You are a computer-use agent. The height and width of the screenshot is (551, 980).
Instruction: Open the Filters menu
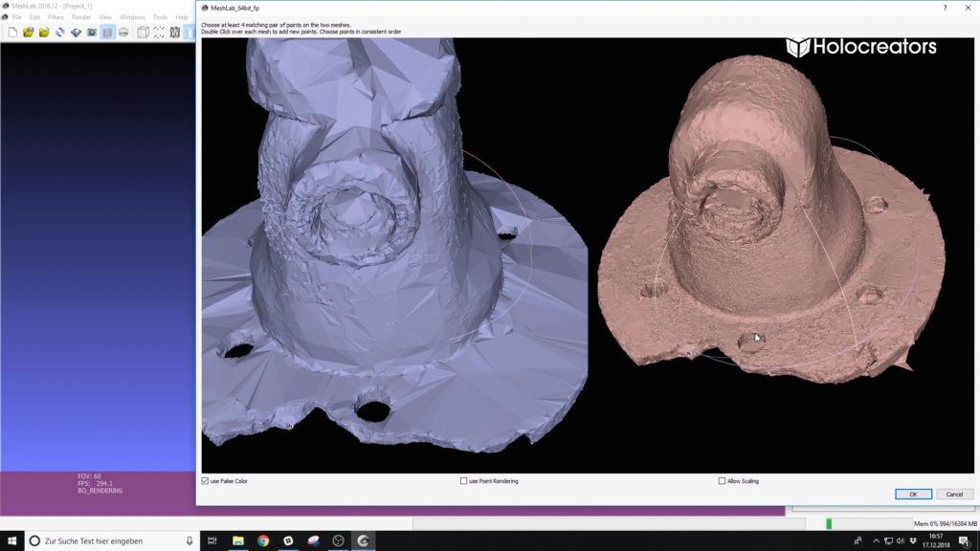click(56, 17)
